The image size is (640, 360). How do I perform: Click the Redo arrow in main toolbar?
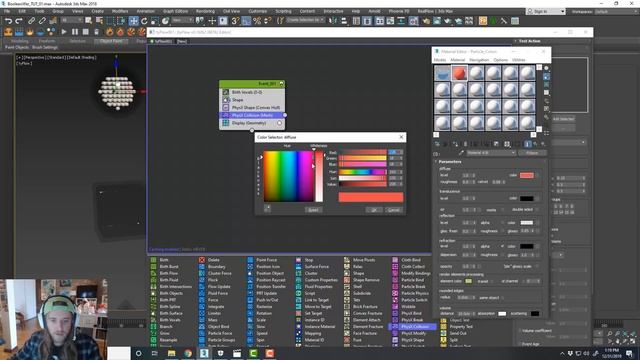coord(19,21)
